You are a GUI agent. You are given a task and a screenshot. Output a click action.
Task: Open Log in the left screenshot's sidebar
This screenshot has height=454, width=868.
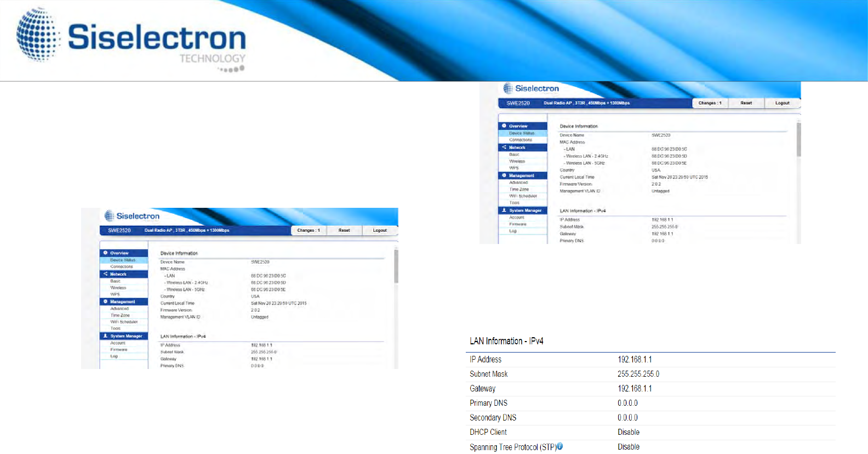click(113, 356)
